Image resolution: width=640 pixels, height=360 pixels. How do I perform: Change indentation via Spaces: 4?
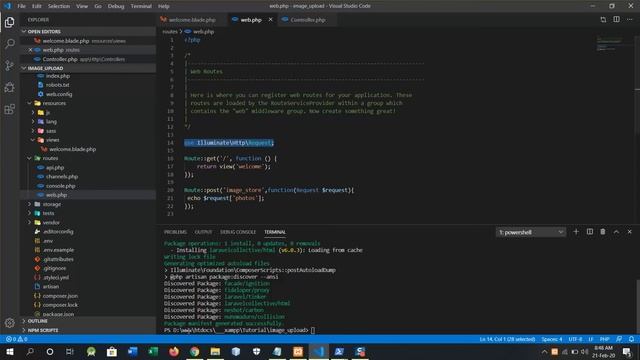click(552, 339)
